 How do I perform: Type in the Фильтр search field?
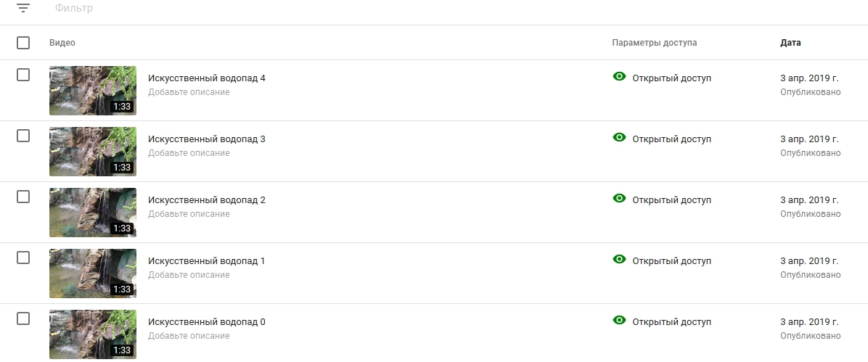click(x=218, y=9)
